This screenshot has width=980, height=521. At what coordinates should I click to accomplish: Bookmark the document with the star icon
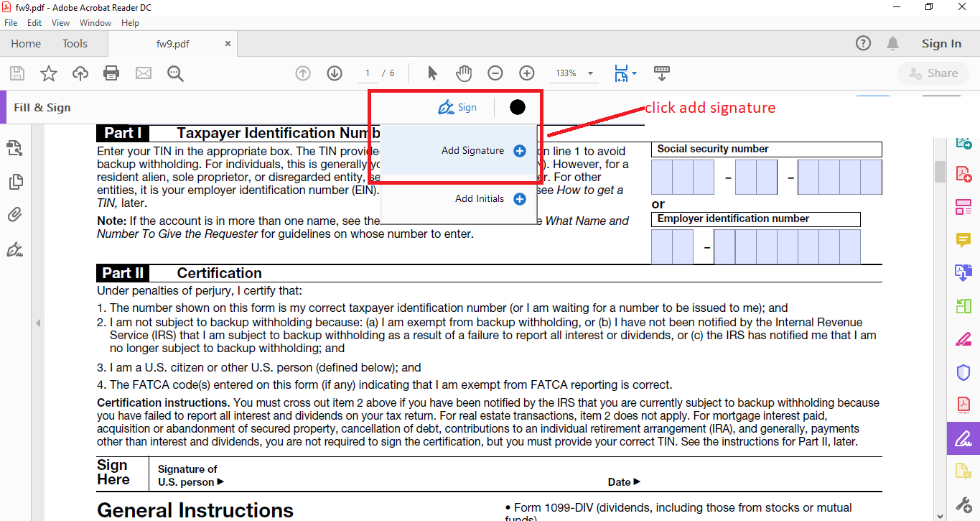48,73
